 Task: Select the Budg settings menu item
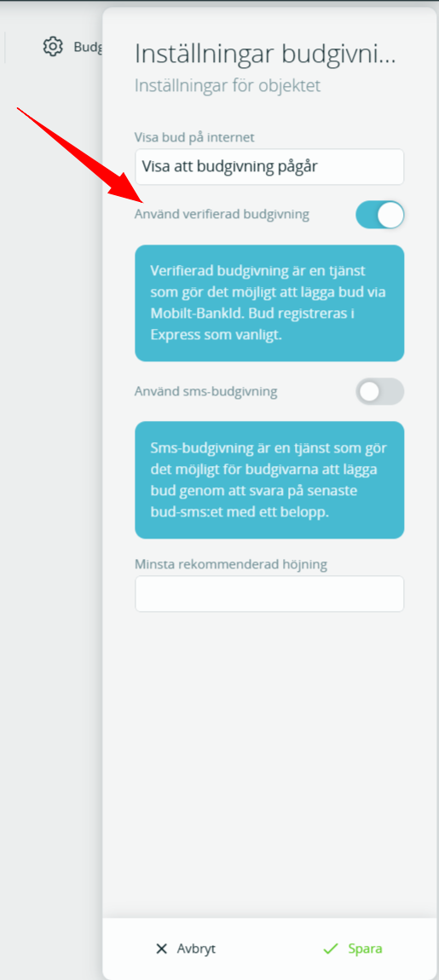pyautogui.click(x=72, y=47)
